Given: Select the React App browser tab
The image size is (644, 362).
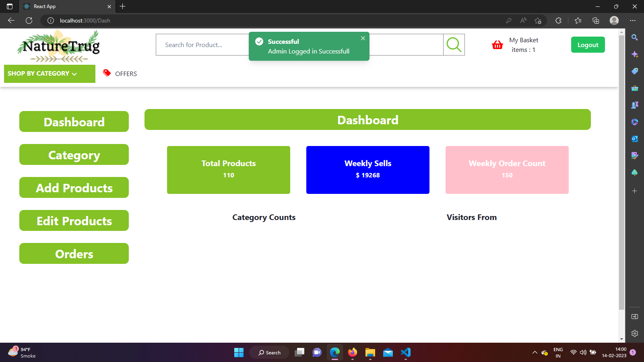Looking at the screenshot, I should [x=67, y=6].
